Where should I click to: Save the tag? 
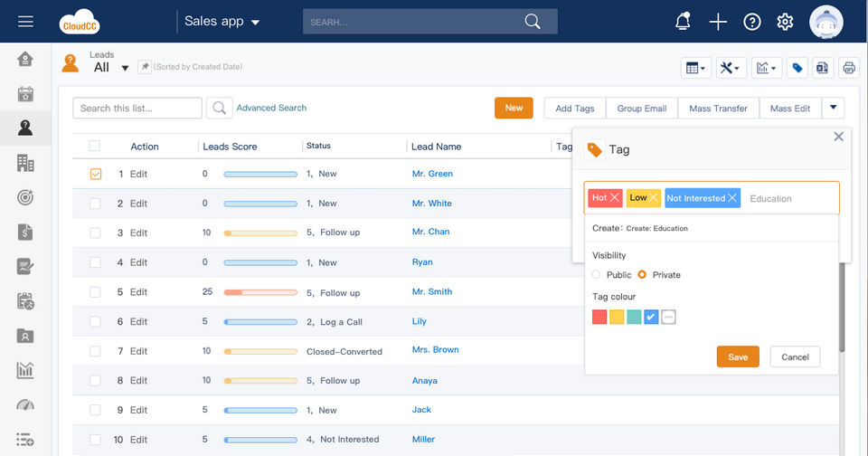738,356
